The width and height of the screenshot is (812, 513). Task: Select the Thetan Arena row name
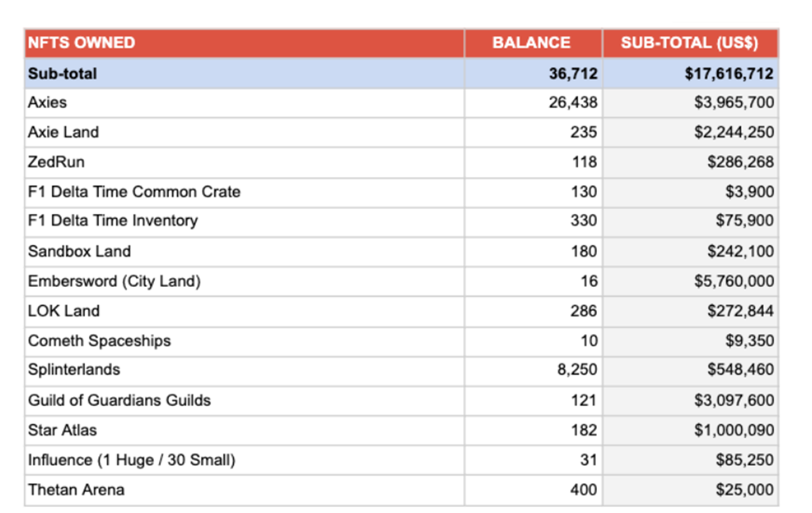(244, 490)
